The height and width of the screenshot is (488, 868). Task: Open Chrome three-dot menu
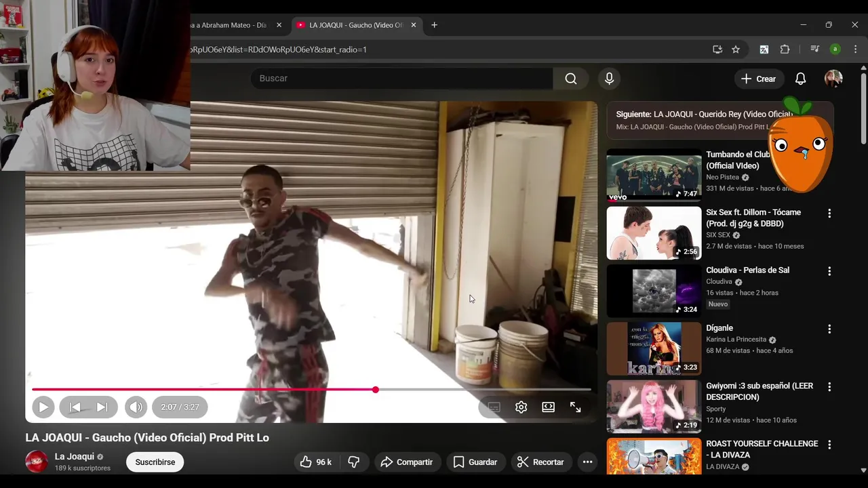[x=855, y=49]
